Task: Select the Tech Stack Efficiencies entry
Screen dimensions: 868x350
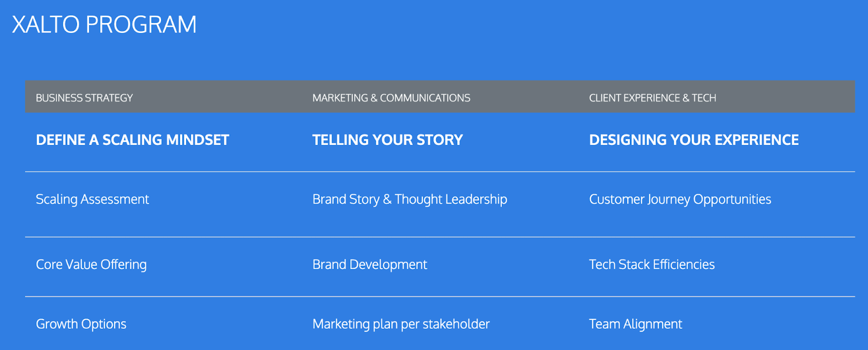Action: (652, 265)
